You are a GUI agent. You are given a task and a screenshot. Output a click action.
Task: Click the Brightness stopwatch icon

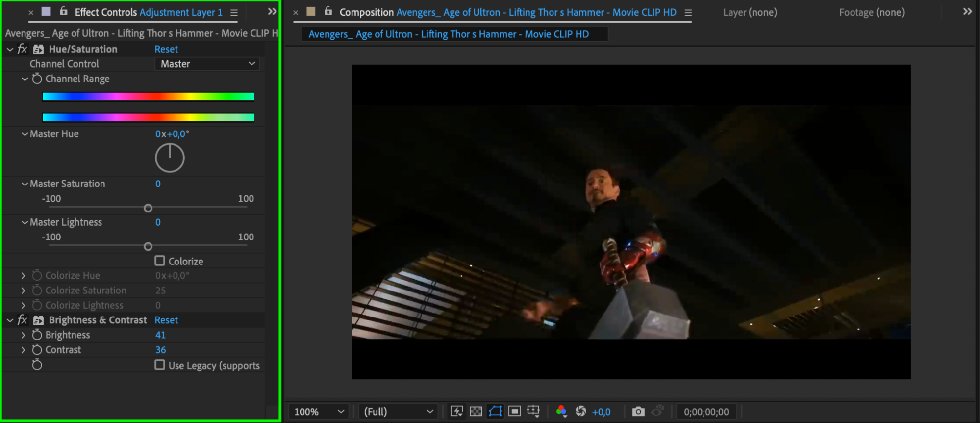[37, 335]
